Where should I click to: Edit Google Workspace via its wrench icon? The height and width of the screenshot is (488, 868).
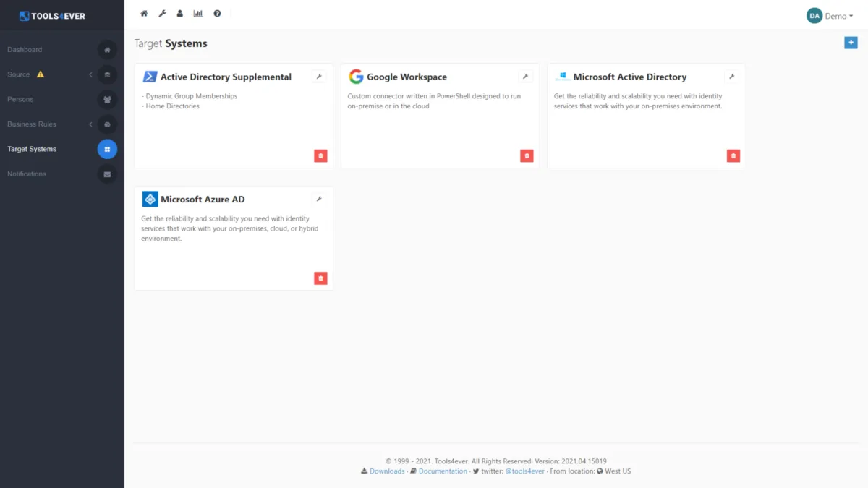pyautogui.click(x=525, y=75)
